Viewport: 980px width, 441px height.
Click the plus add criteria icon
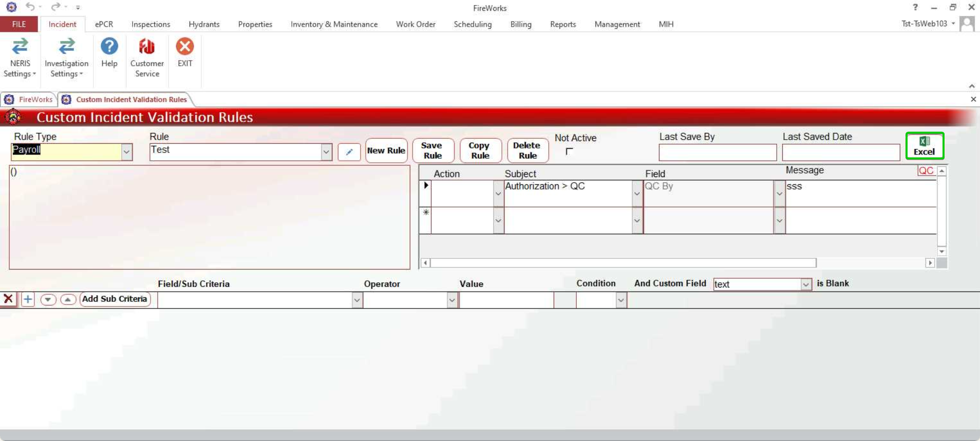coord(28,299)
